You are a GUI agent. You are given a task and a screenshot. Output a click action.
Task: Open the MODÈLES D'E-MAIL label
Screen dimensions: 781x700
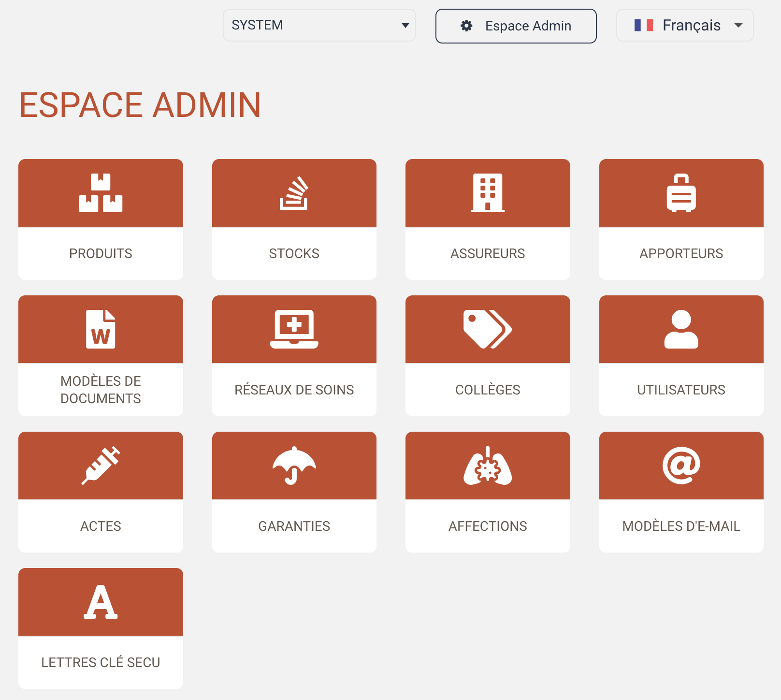tap(681, 526)
